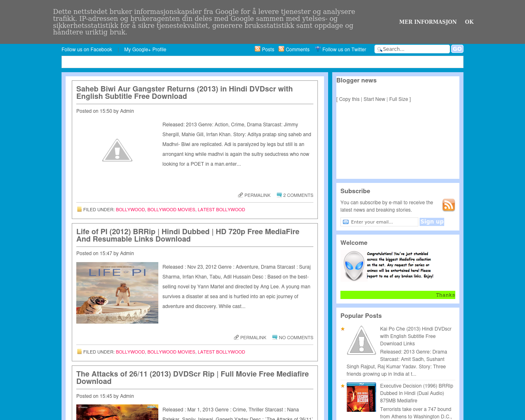Click the folder icon under Life of PI post
Image resolution: width=525 pixels, height=420 pixels.
(x=80, y=352)
